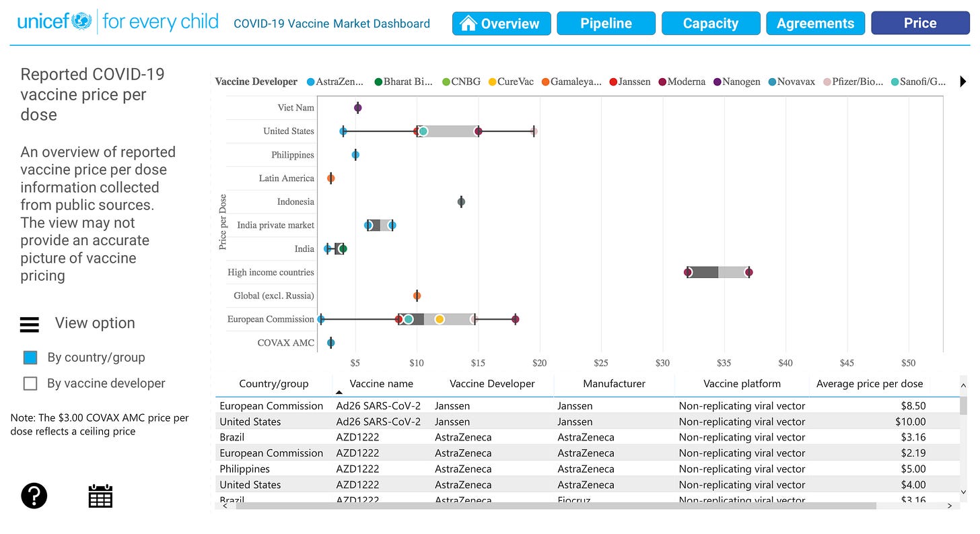Click the Global (excl. Russia) data point
Viewport: 980px width, 534px height.
pyautogui.click(x=417, y=296)
